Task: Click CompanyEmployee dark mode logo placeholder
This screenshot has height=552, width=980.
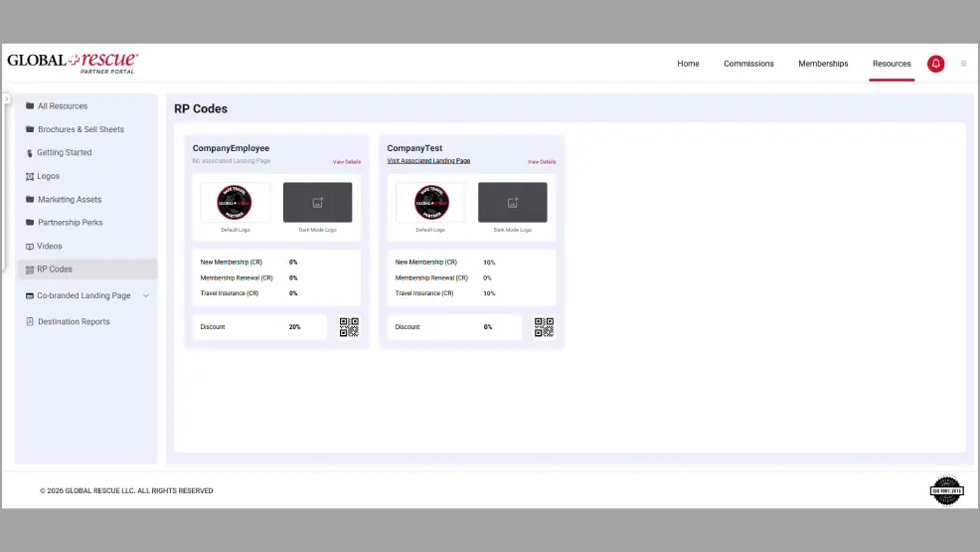Action: [x=317, y=202]
